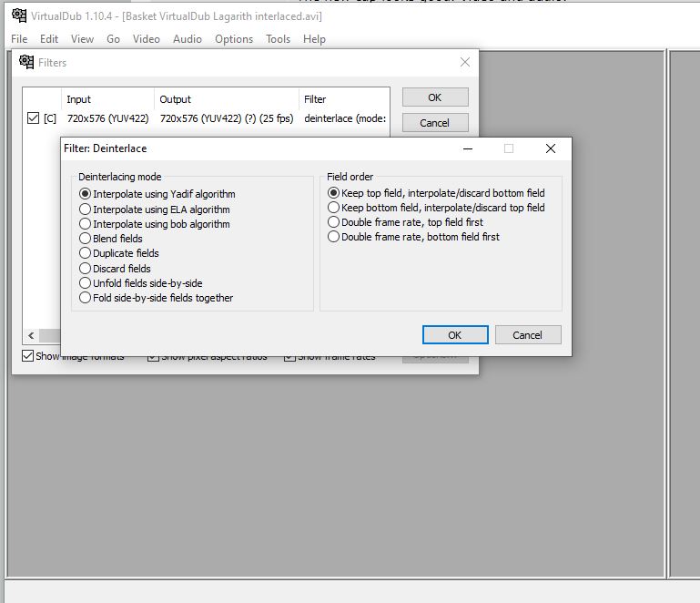Click the Output column header
This screenshot has width=700, height=603.
tap(227, 99)
